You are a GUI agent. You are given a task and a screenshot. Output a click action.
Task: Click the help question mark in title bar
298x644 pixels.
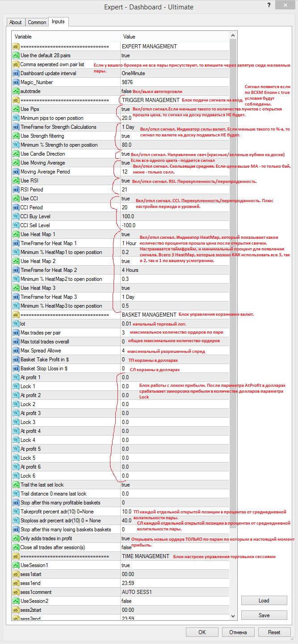[269, 6]
